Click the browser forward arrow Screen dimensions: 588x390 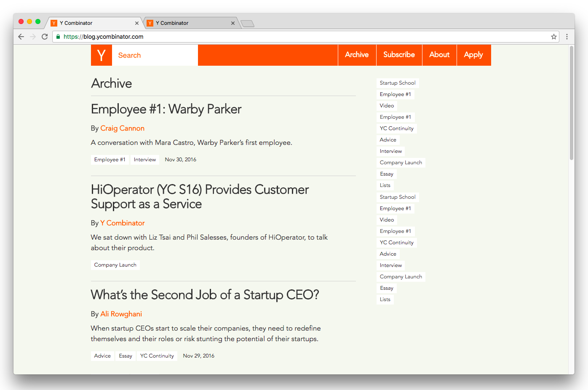click(33, 37)
